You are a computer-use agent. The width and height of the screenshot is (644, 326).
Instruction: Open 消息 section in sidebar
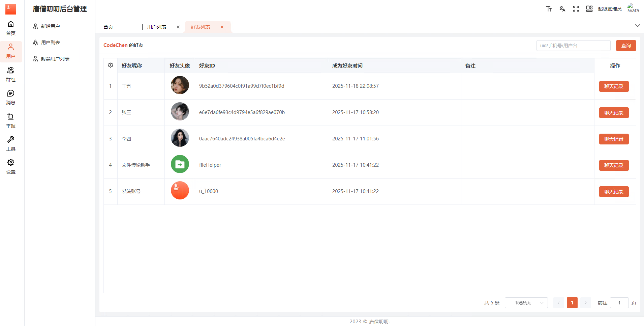11,97
